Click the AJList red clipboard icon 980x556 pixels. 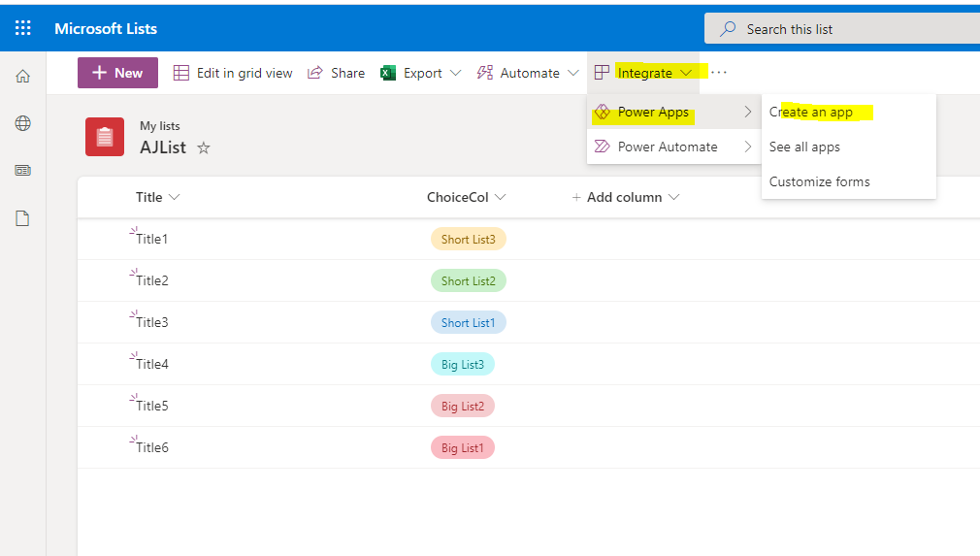pos(105,136)
